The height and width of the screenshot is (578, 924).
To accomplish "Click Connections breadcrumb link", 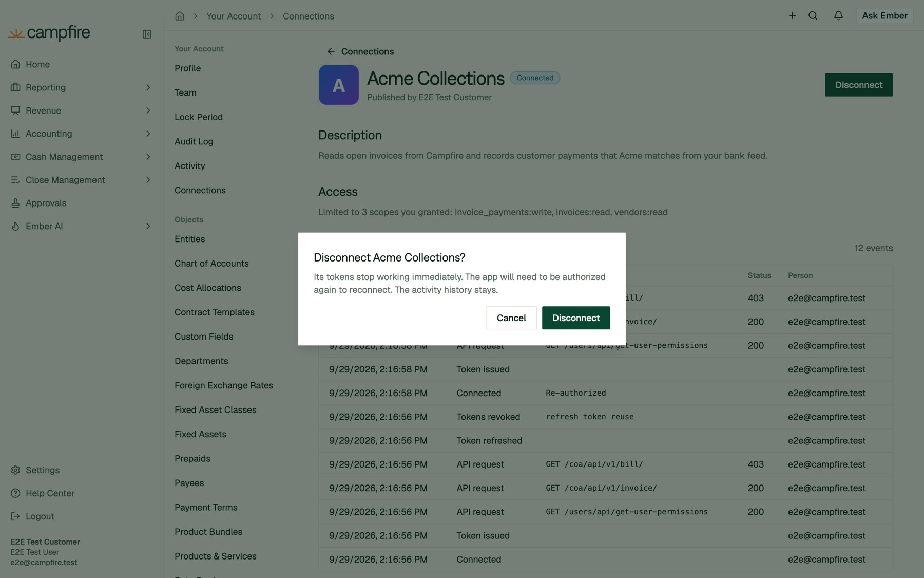I will point(309,16).
